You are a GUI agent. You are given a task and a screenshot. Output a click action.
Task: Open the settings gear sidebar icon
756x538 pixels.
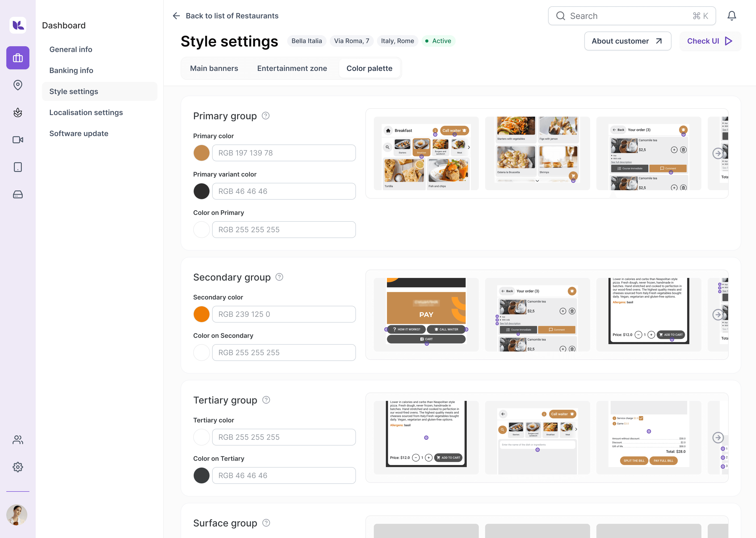click(x=18, y=467)
